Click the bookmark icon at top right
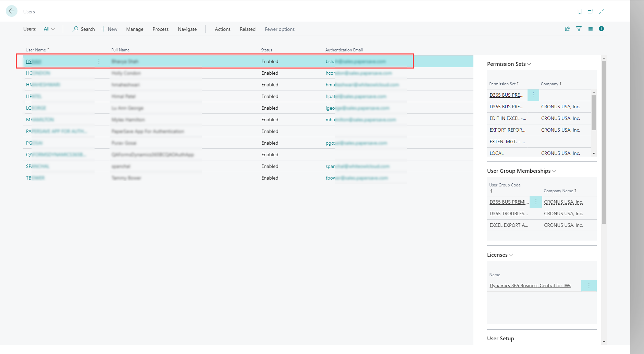Image resolution: width=644 pixels, height=354 pixels. [579, 12]
